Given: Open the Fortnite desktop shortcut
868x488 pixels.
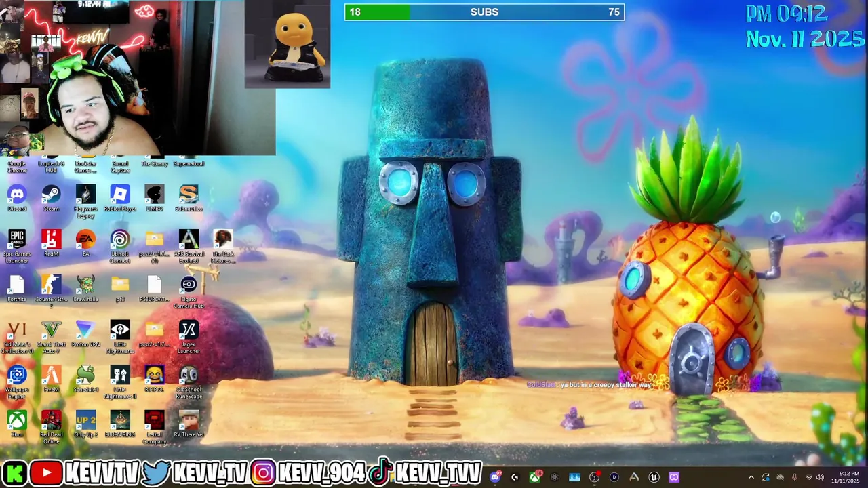Looking at the screenshot, I should (x=17, y=288).
